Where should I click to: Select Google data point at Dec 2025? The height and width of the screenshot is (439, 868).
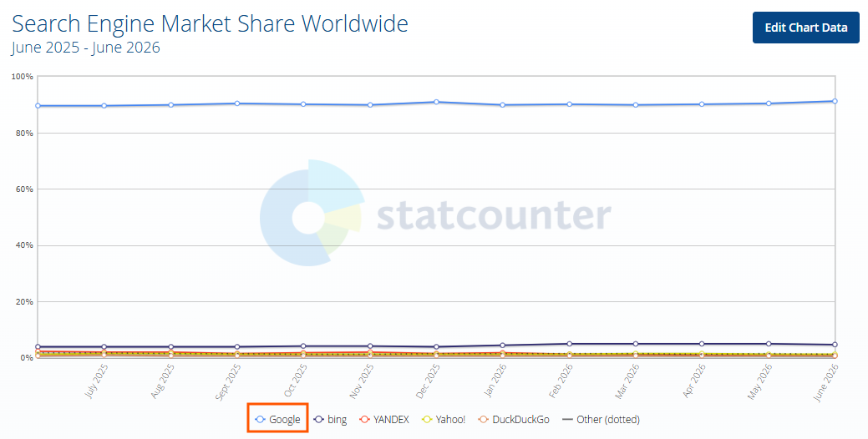click(436, 102)
